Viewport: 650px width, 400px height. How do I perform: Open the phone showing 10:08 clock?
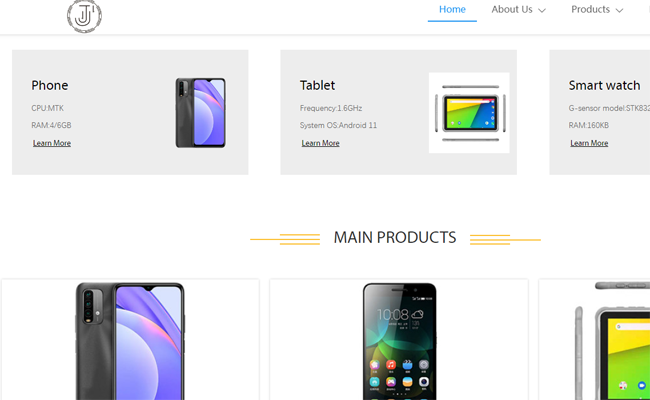[x=399, y=341]
